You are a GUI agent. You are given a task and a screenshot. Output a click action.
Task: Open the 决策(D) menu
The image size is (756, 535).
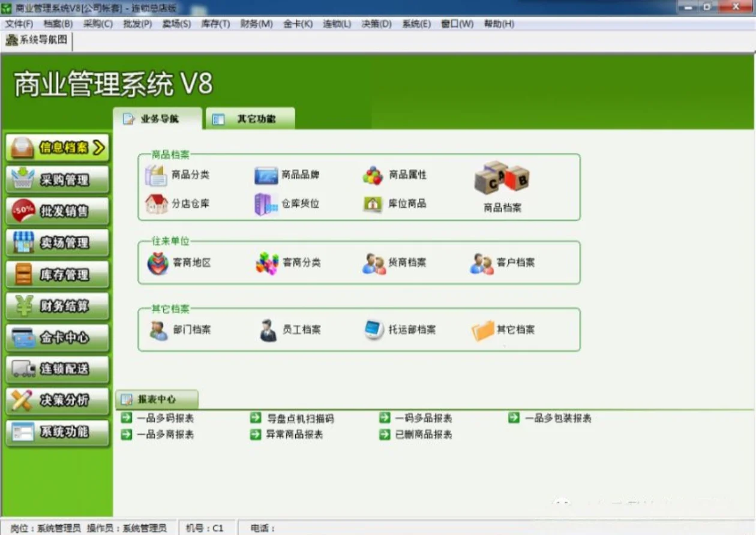click(376, 24)
